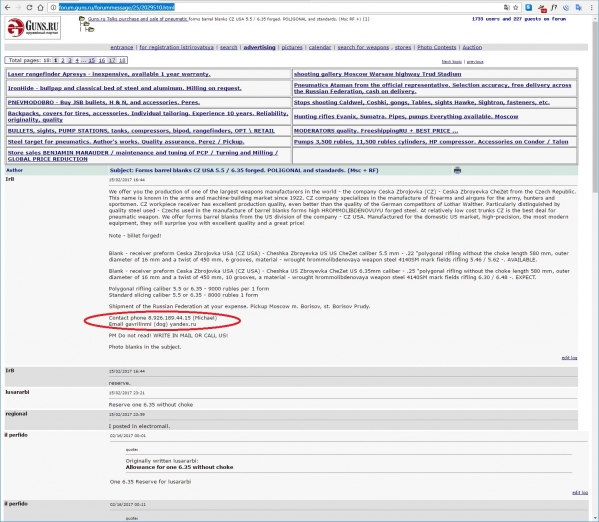Click the second-level folder icon in breadcrumb tree
The height and width of the screenshot is (522, 599).
pyautogui.click(x=87, y=24)
